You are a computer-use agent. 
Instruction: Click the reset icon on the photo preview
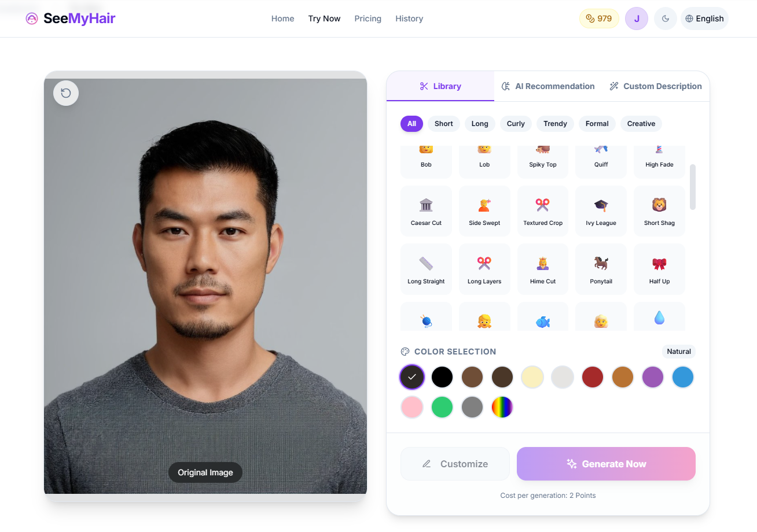(x=65, y=93)
